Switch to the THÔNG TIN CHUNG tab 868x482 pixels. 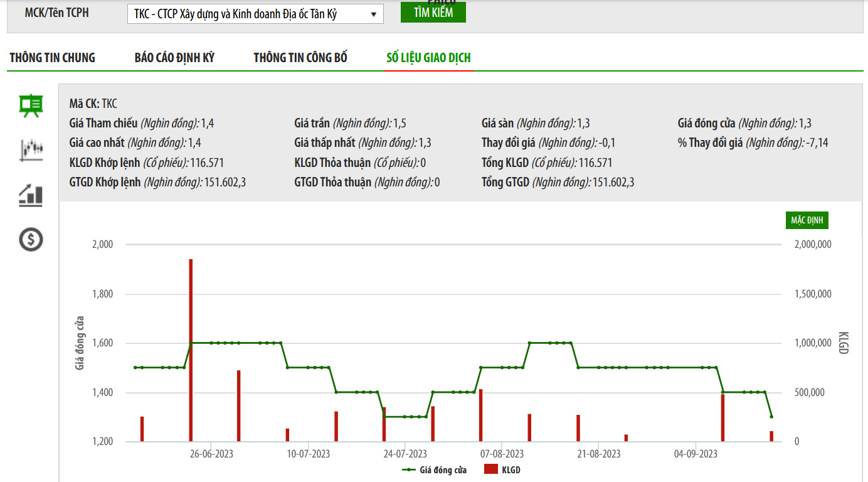(x=53, y=58)
